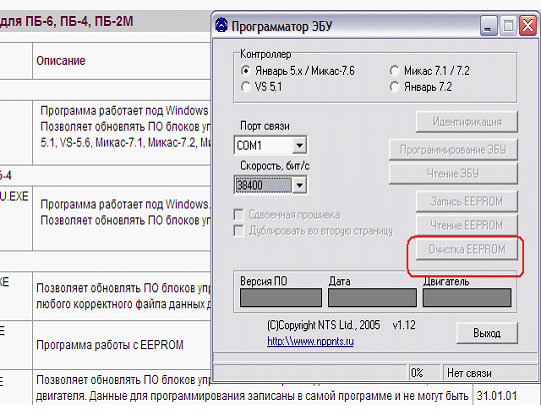Click the Нет связи status bar entry
The width and height of the screenshot is (541, 419).
[490, 373]
